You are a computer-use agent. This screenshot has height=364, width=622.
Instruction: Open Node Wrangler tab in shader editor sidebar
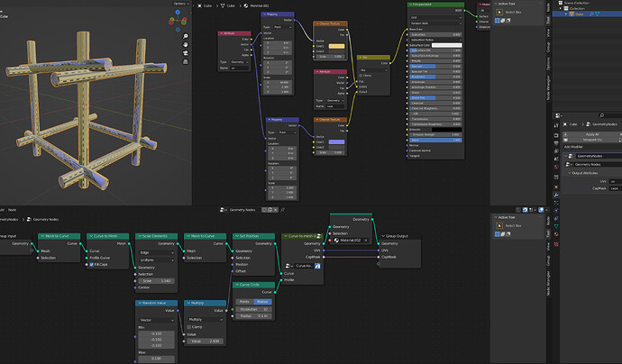[x=548, y=87]
